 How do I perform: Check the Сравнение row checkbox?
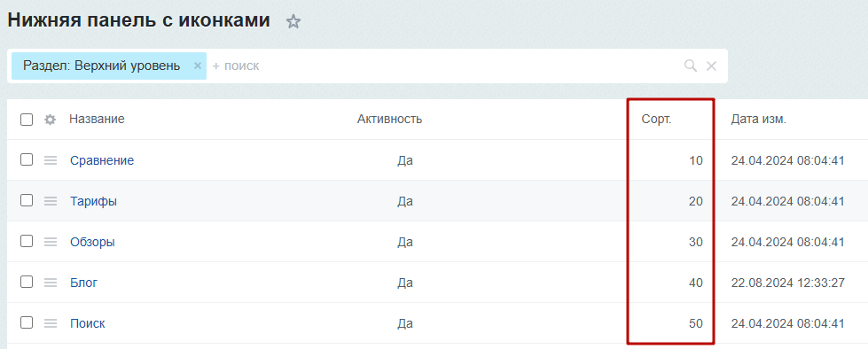click(27, 159)
